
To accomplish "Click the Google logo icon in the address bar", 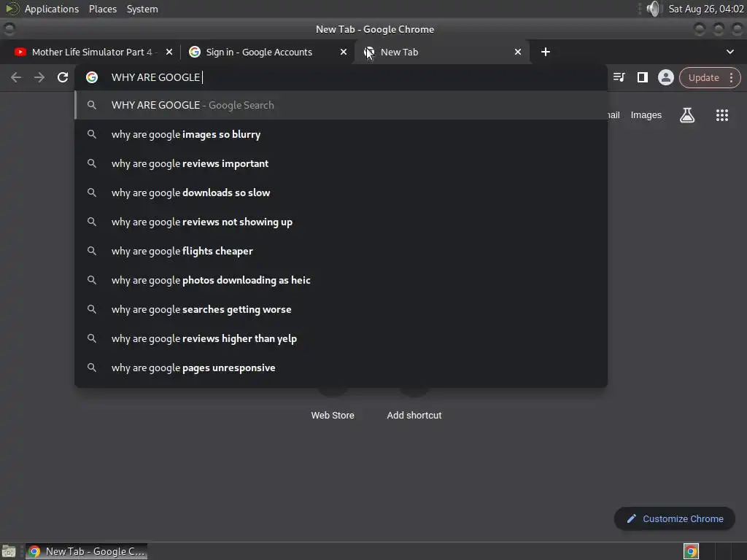I will (92, 77).
